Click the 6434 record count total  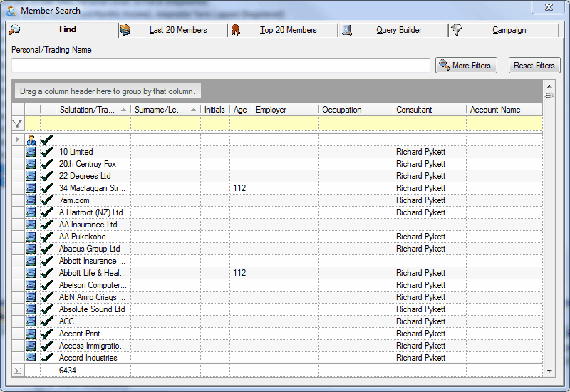tap(68, 371)
